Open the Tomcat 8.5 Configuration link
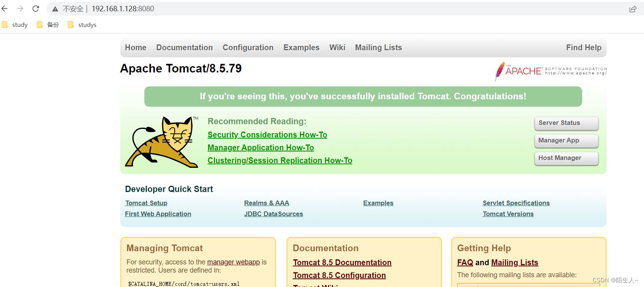 [339, 275]
